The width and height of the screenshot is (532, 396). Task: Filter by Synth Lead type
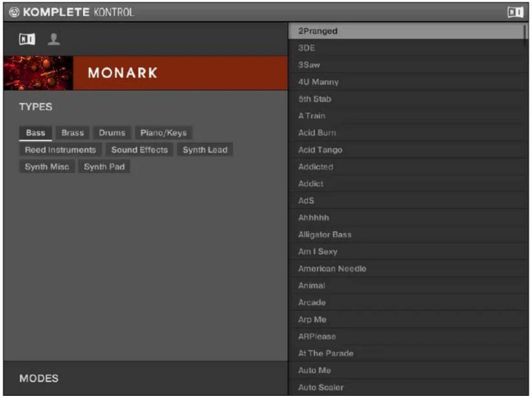[x=205, y=150]
